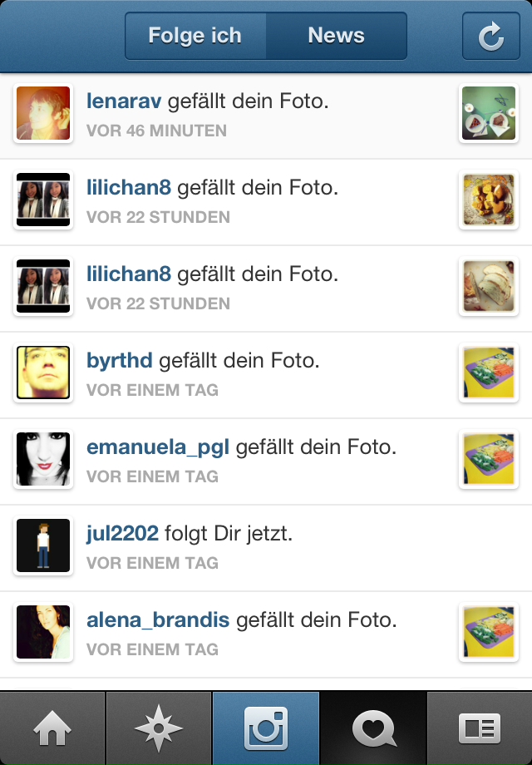Open lenarav's profile picture
This screenshot has width=532, height=765.
click(x=43, y=113)
